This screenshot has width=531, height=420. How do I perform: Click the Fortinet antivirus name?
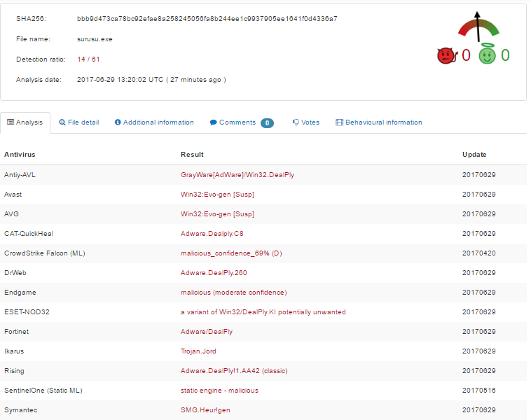point(16,332)
